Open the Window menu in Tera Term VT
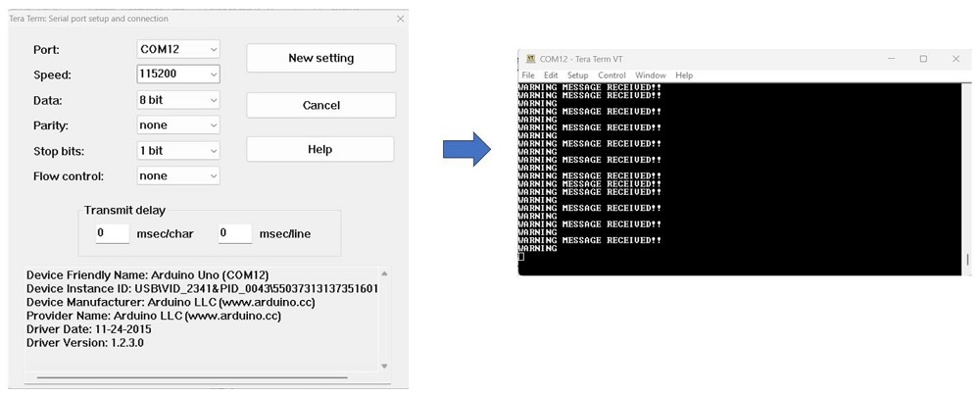Image resolution: width=980 pixels, height=396 pixels. (x=651, y=75)
